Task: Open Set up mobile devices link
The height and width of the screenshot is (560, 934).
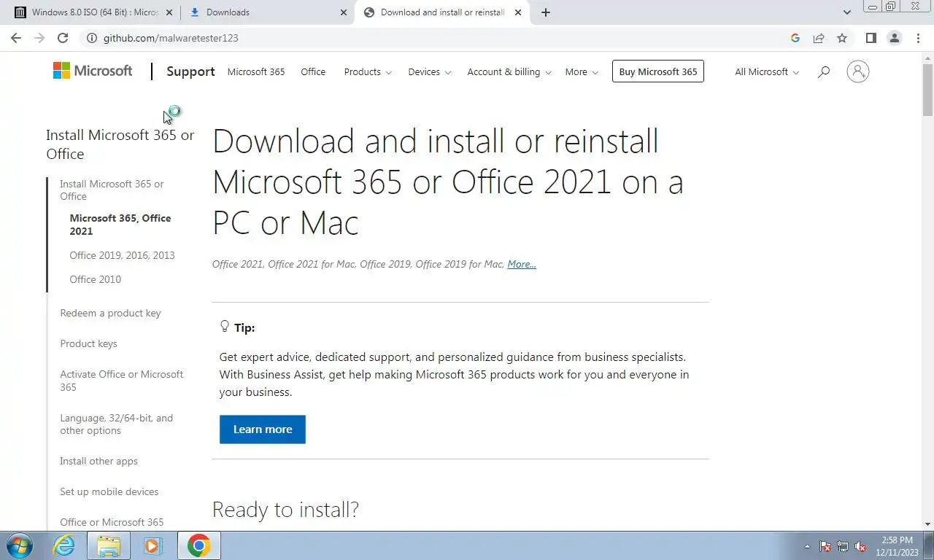Action: tap(109, 491)
